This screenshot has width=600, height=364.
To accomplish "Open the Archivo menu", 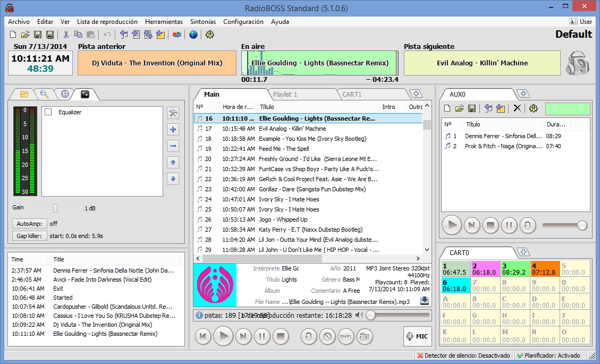I will click(19, 22).
